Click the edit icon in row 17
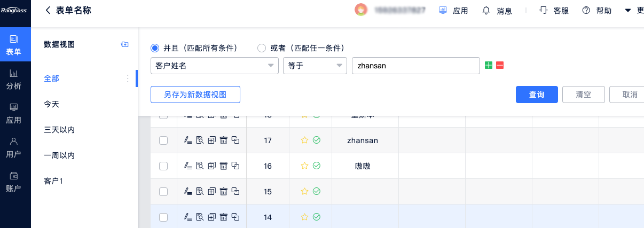The image size is (644, 228). [x=187, y=140]
